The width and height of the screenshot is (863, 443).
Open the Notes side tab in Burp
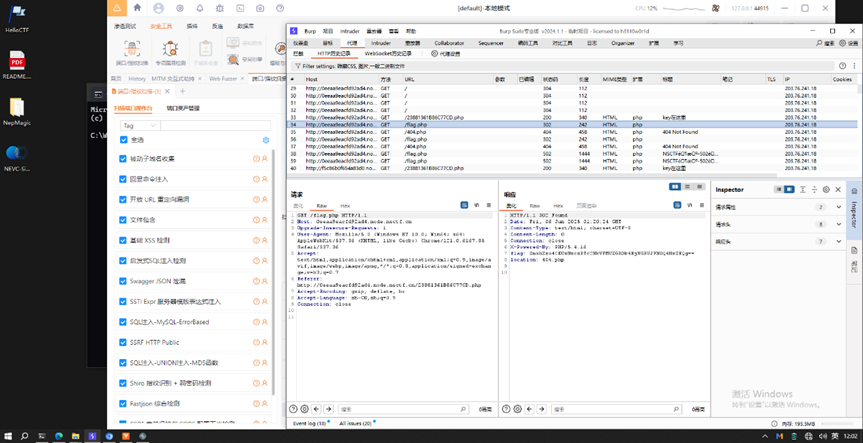click(854, 258)
